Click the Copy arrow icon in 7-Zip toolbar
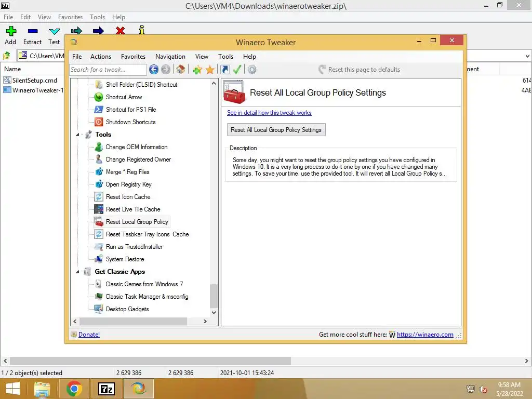The height and width of the screenshot is (399, 532). coord(76,31)
